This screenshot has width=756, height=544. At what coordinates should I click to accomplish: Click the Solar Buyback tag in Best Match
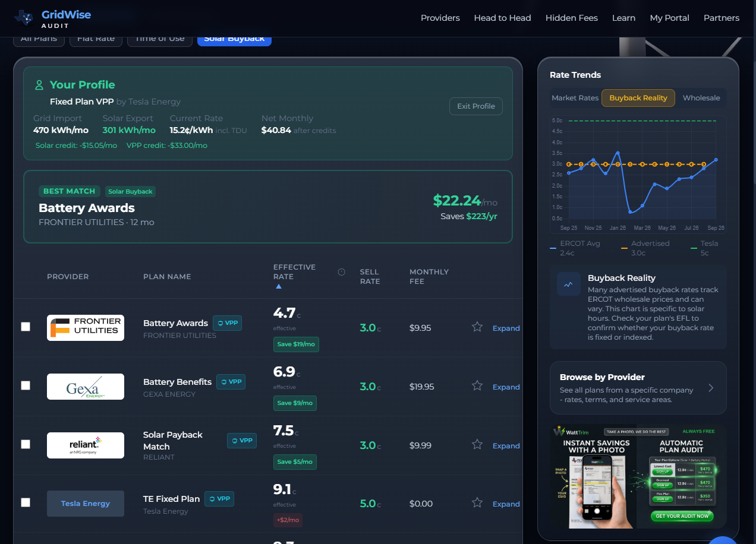(x=131, y=192)
